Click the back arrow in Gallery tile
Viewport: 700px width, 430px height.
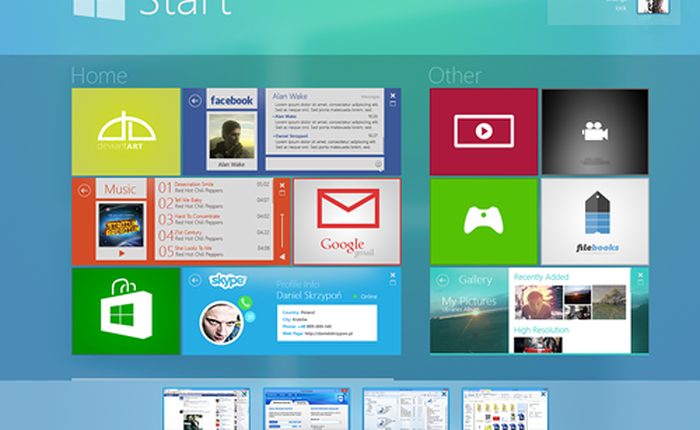pos(442,280)
